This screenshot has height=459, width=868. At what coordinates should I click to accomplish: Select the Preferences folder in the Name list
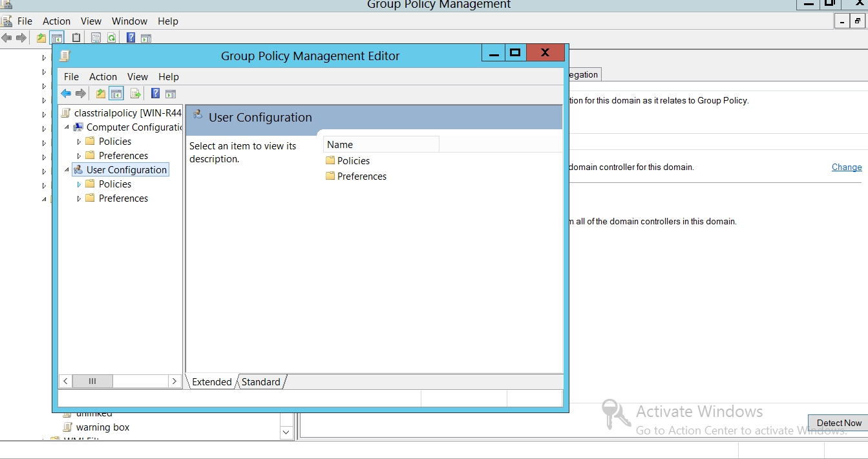point(361,176)
